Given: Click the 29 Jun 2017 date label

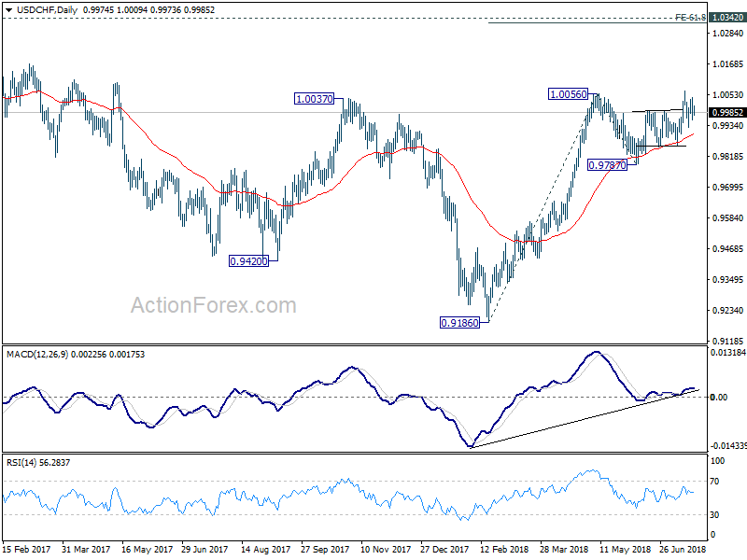Looking at the screenshot, I should (204, 549).
